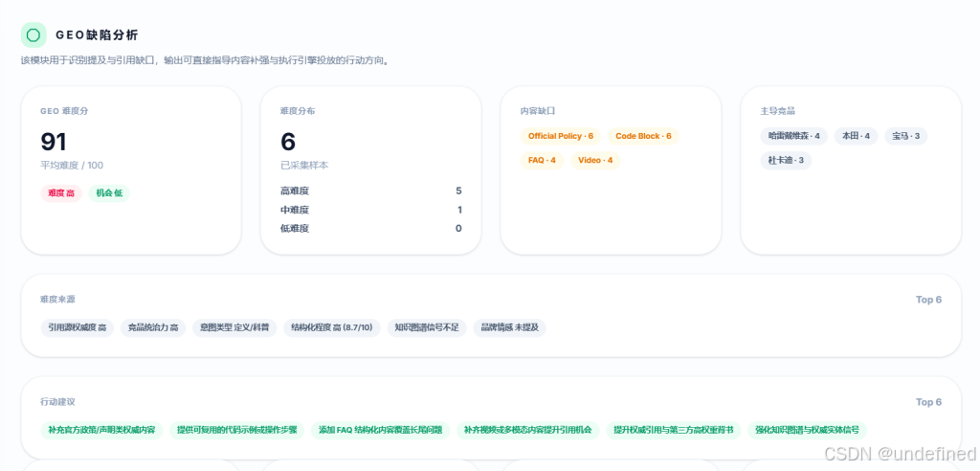Click the 低难度 row label
980x471 pixels.
pos(295,229)
